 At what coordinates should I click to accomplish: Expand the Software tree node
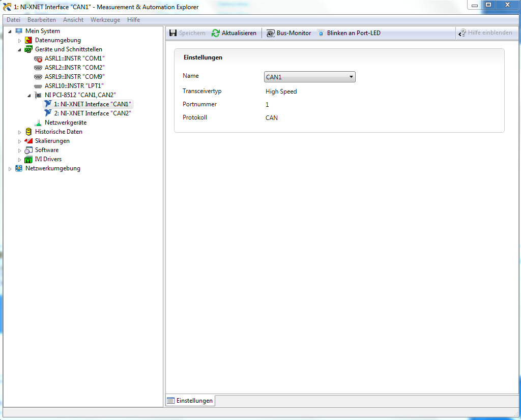click(x=19, y=151)
